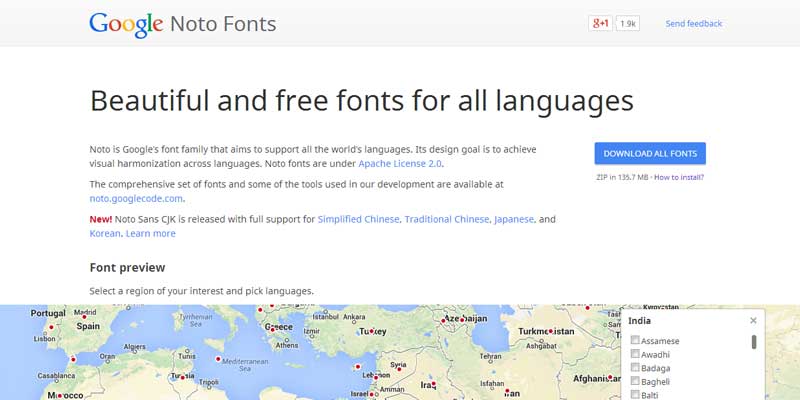The height and width of the screenshot is (400, 800).
Task: Open the 'How to install?' link
Action: coord(679,177)
